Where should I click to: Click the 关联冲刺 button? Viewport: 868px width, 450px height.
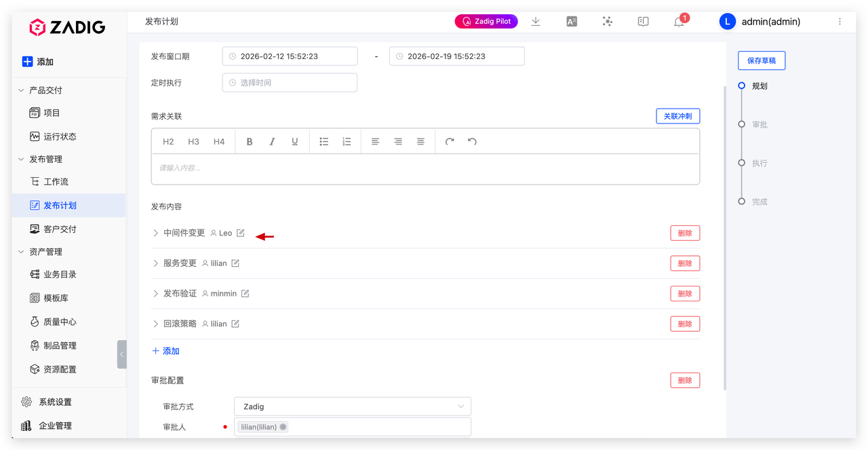(x=677, y=116)
